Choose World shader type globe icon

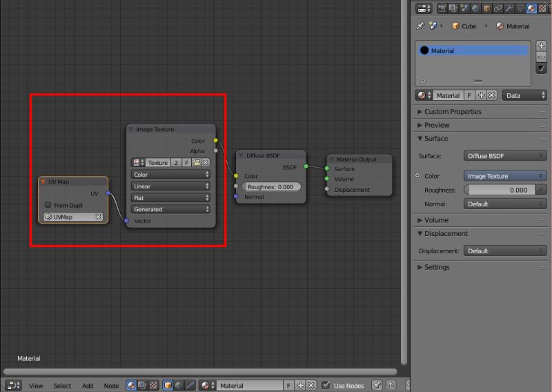(179, 385)
